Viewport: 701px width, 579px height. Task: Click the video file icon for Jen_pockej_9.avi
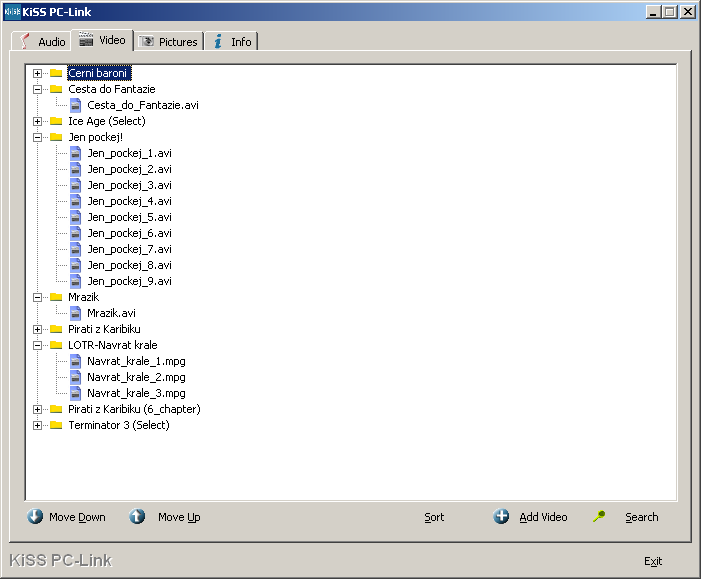pos(76,281)
